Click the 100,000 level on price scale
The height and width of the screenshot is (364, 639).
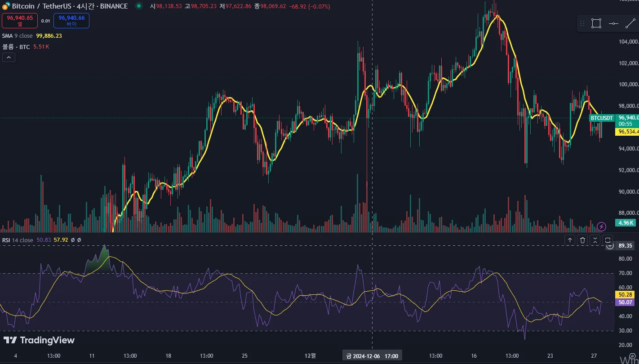[x=628, y=84]
